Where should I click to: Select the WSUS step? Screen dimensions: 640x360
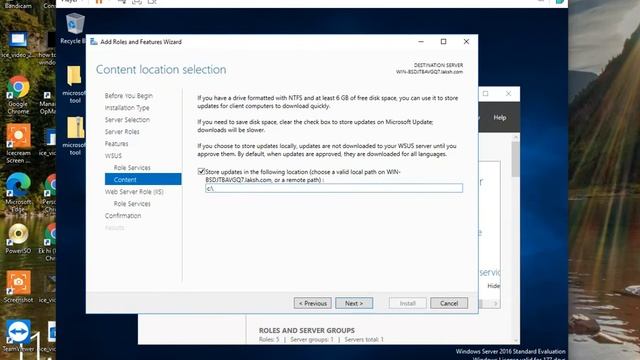113,156
